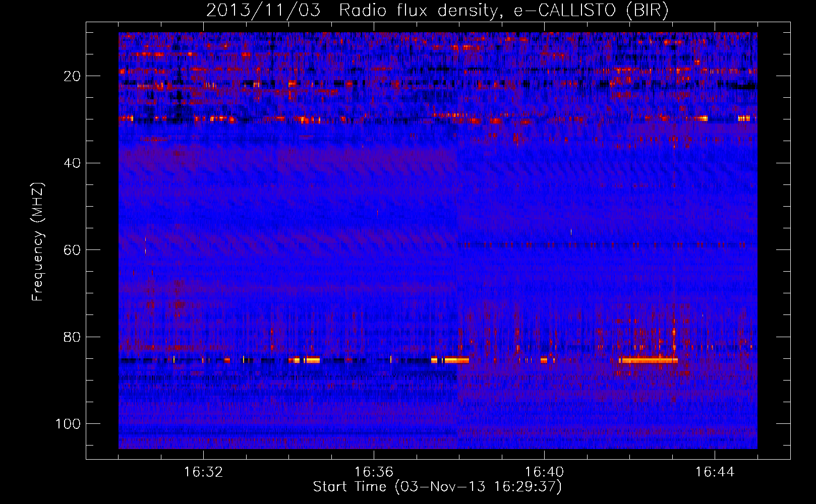Click the 16:32 time tick label
This screenshot has width=816, height=504.
203,472
